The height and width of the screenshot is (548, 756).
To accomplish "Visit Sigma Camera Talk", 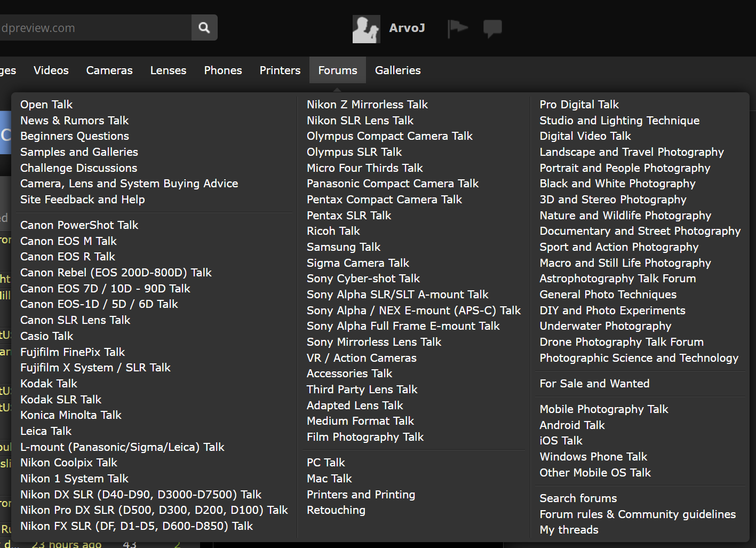I will click(358, 263).
